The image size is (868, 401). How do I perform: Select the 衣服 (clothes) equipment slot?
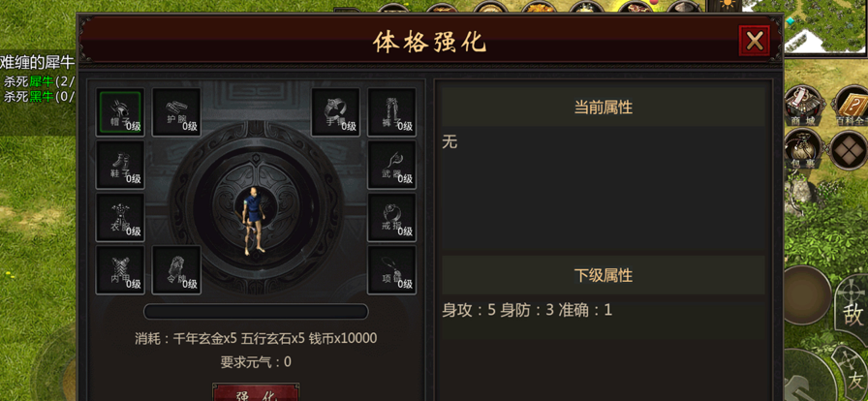120,217
